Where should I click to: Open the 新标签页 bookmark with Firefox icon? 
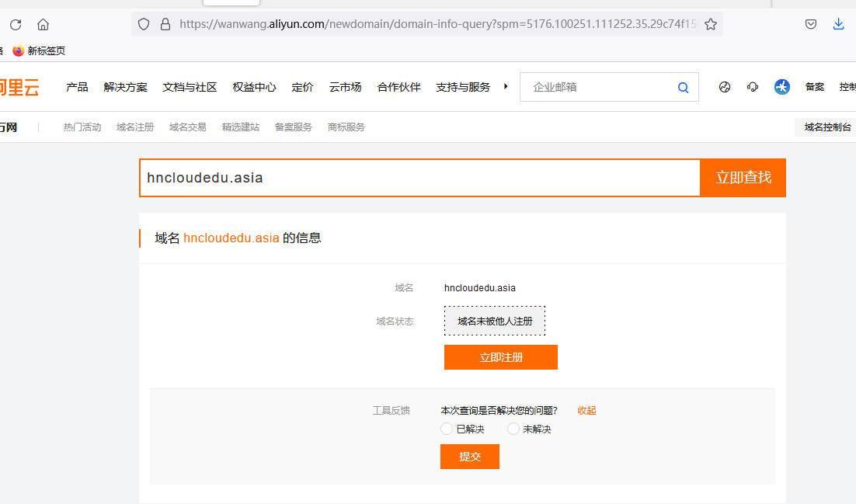click(40, 50)
